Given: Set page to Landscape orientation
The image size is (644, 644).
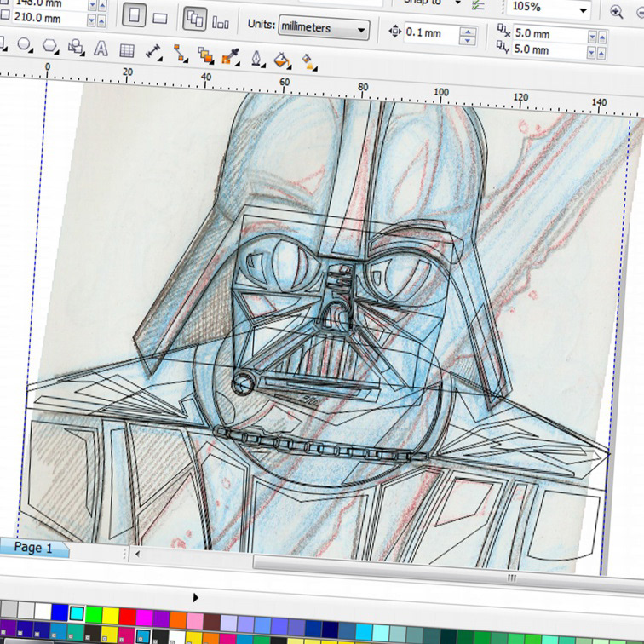Looking at the screenshot, I should (x=160, y=18).
